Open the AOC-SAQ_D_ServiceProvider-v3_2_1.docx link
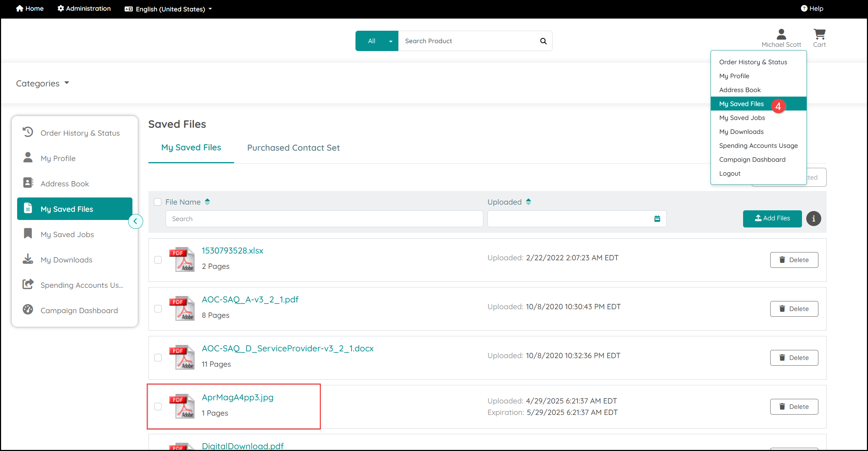 [x=288, y=349]
